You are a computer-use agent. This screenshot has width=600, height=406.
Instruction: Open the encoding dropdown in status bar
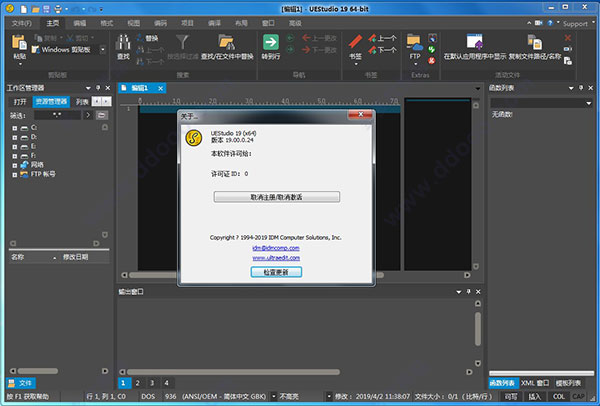click(x=274, y=396)
